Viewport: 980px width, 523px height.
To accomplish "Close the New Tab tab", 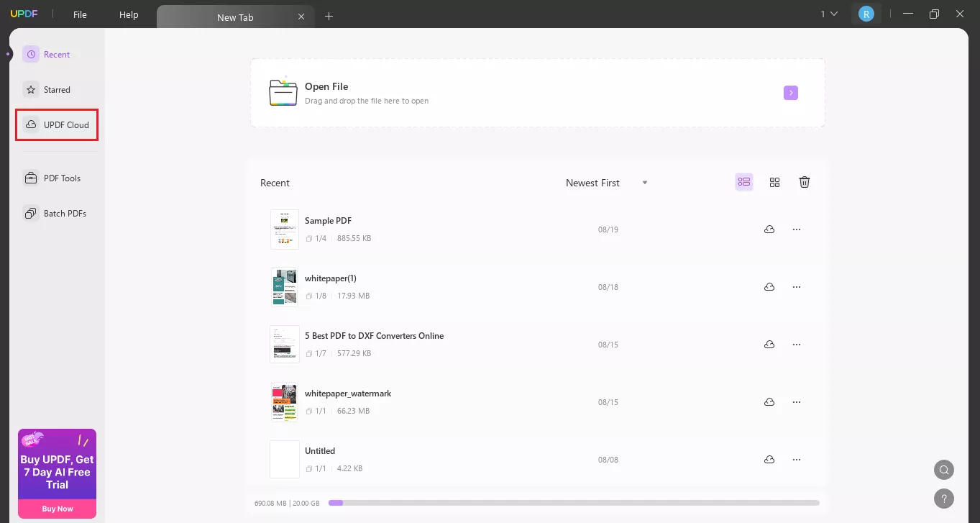I will coord(301,17).
